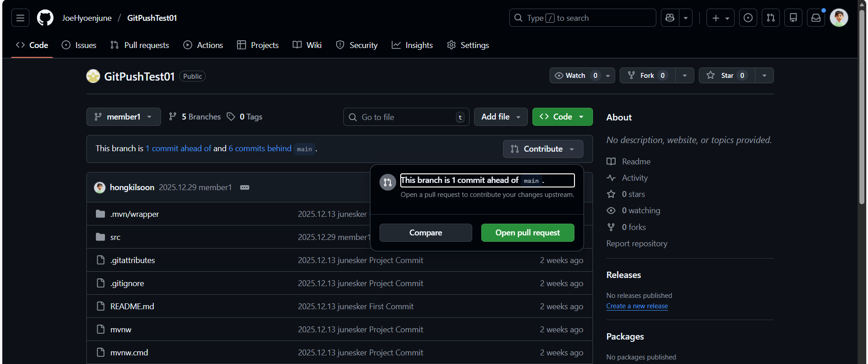Focus the Type / to search field
The height and width of the screenshot is (364, 868).
pyautogui.click(x=583, y=18)
